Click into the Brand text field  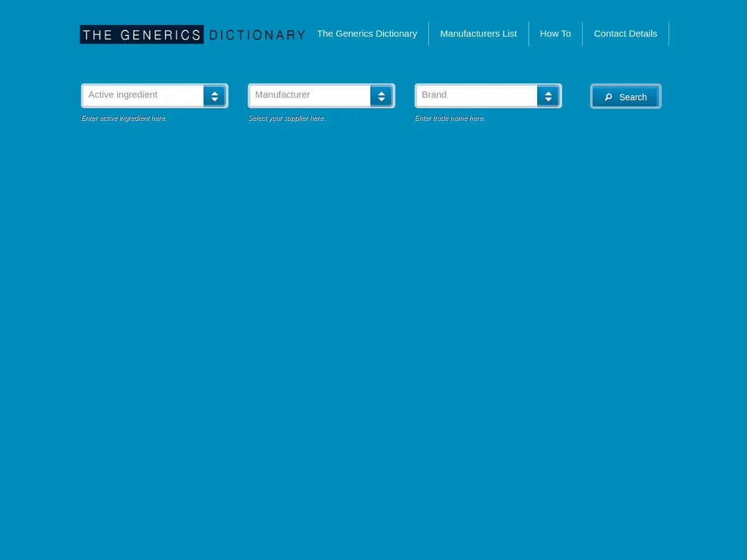(x=477, y=95)
